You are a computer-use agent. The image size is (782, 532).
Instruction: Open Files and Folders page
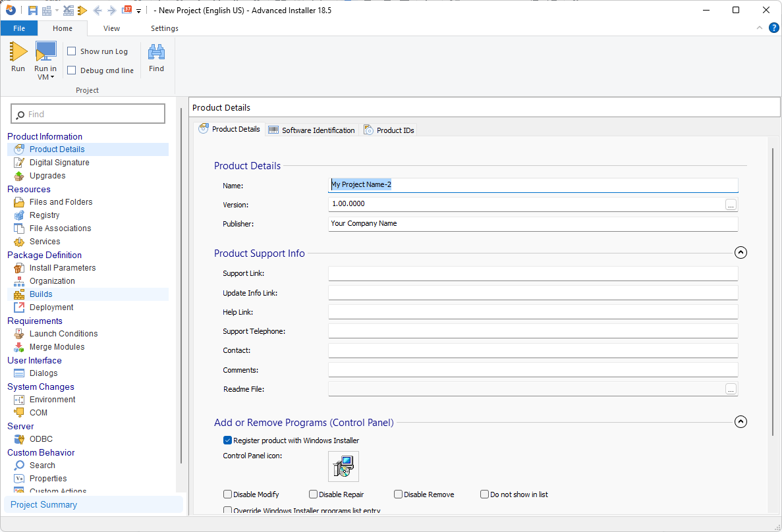(x=61, y=202)
